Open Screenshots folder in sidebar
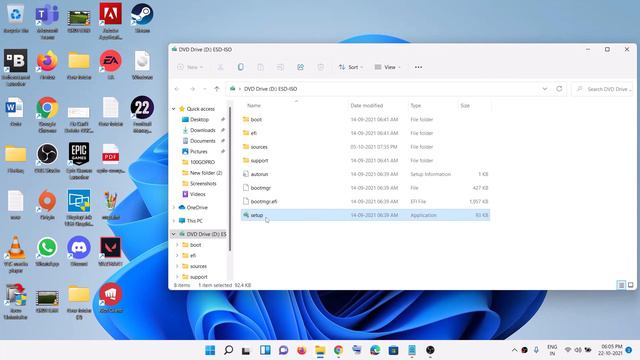Screen dimensions: 640x360 click(203, 183)
